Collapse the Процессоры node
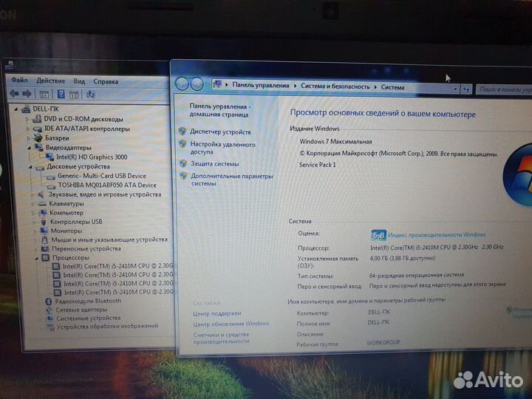Image resolution: width=532 pixels, height=399 pixels. click(x=37, y=258)
